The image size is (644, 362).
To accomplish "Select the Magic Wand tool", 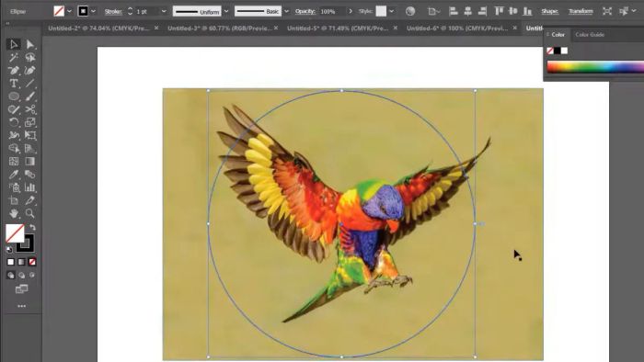I will (x=14, y=57).
